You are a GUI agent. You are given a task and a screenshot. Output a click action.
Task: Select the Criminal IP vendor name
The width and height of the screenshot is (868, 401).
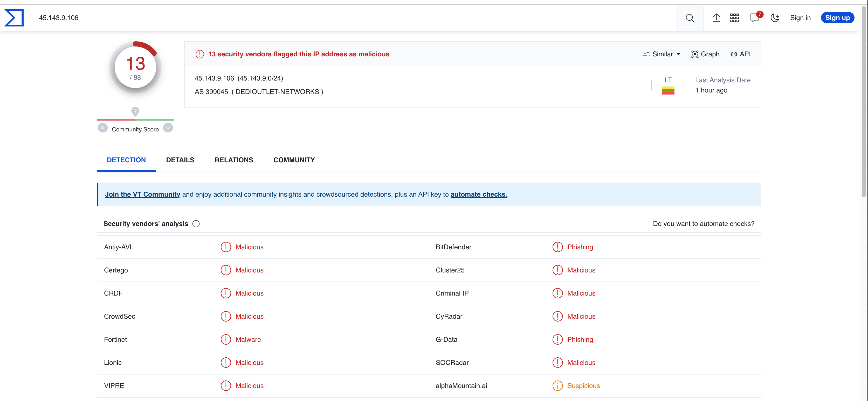452,293
